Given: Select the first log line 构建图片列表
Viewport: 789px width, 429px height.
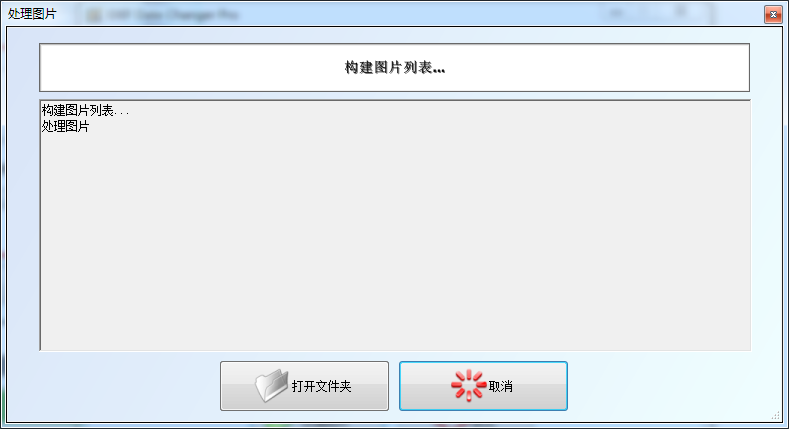Looking at the screenshot, I should pyautogui.click(x=85, y=110).
